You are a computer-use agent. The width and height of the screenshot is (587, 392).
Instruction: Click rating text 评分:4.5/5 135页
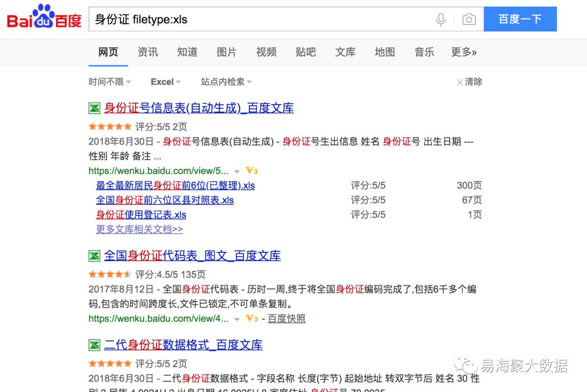170,275
